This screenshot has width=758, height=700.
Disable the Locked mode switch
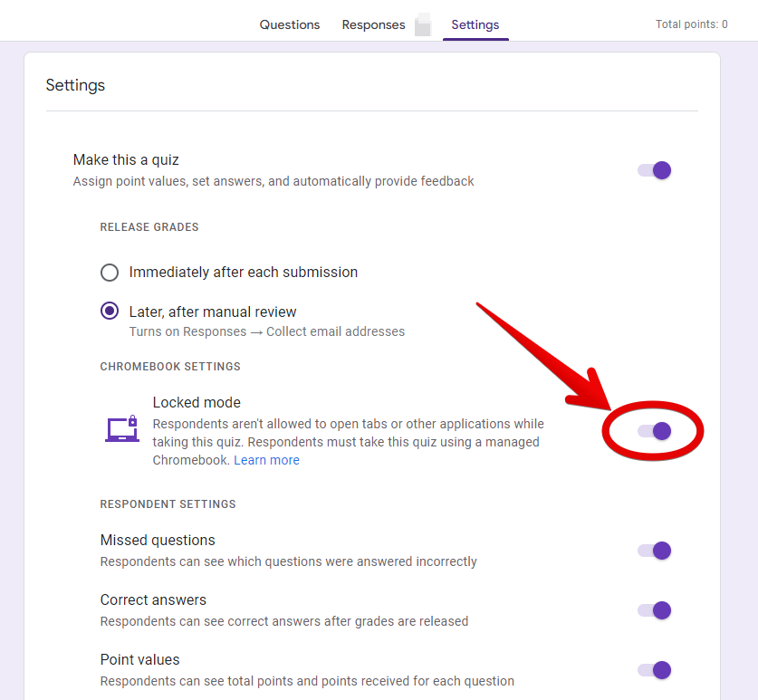click(x=655, y=431)
